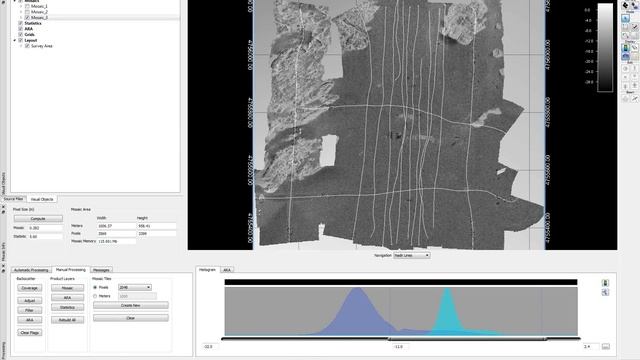
Task: Click the histogram range slider right handle
Action: click(546, 339)
